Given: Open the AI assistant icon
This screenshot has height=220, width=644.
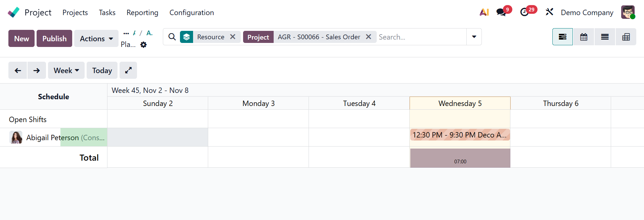Looking at the screenshot, I should [484, 12].
